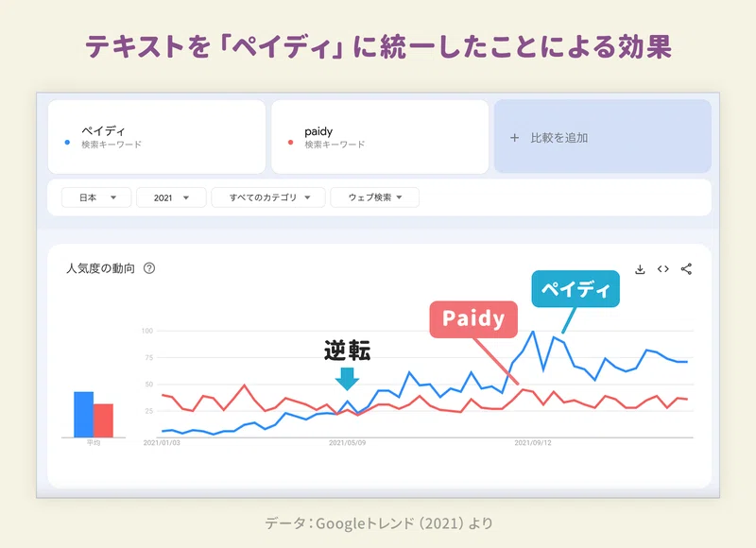
Task: Open the すべてのカテゴリ dropdown
Action: tap(268, 197)
